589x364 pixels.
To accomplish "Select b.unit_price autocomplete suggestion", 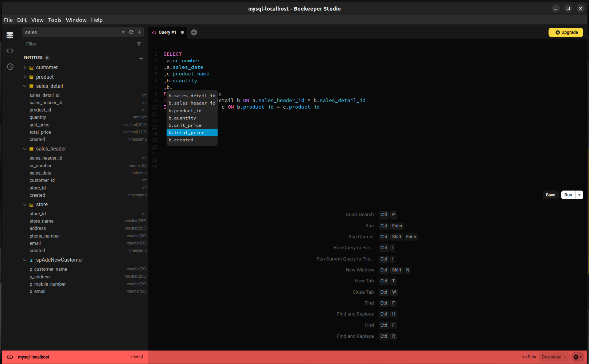I will tap(192, 125).
